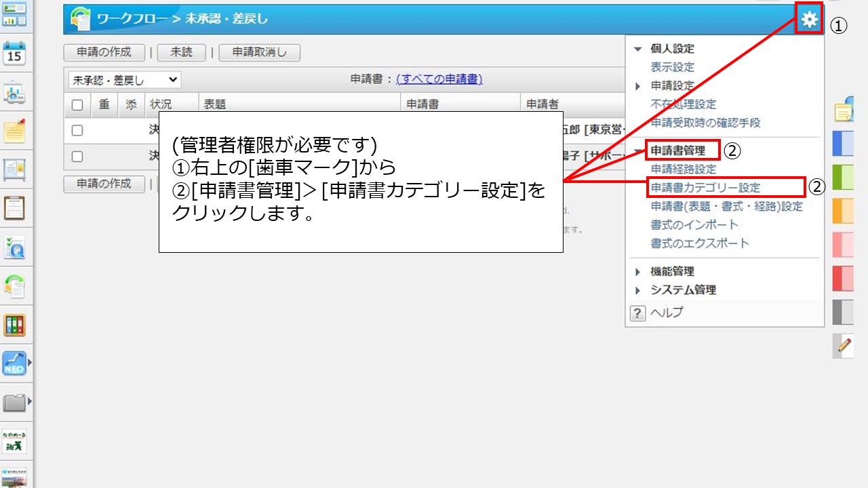Open the workflow icon in left sidebar
The width and height of the screenshot is (868, 488).
(14, 287)
